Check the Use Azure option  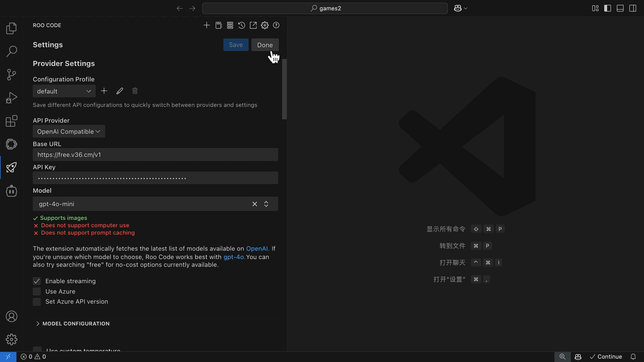(x=37, y=291)
